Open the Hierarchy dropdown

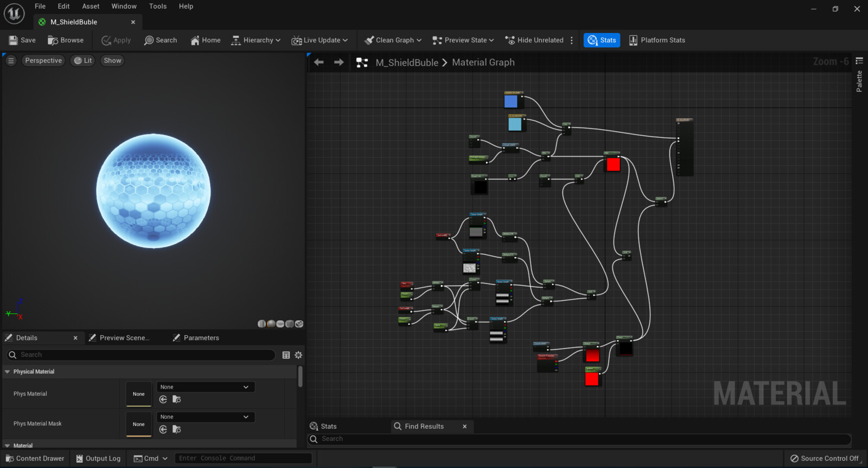[x=256, y=40]
